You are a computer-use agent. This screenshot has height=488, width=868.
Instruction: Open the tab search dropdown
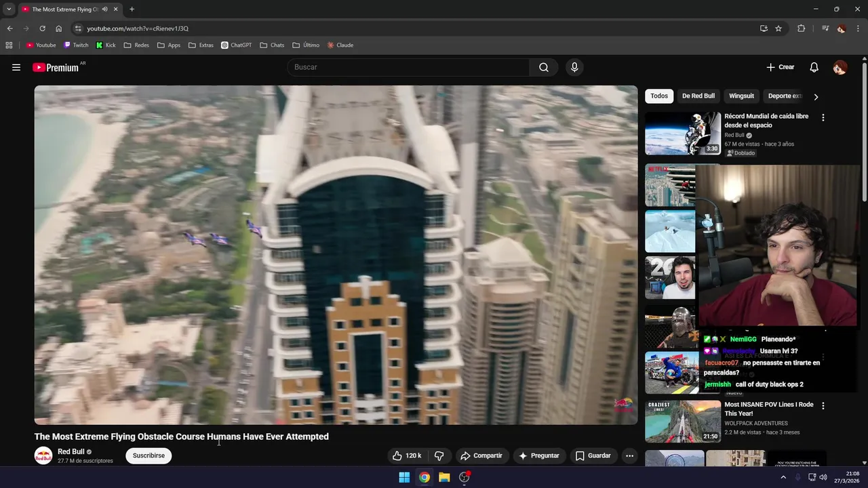9,9
